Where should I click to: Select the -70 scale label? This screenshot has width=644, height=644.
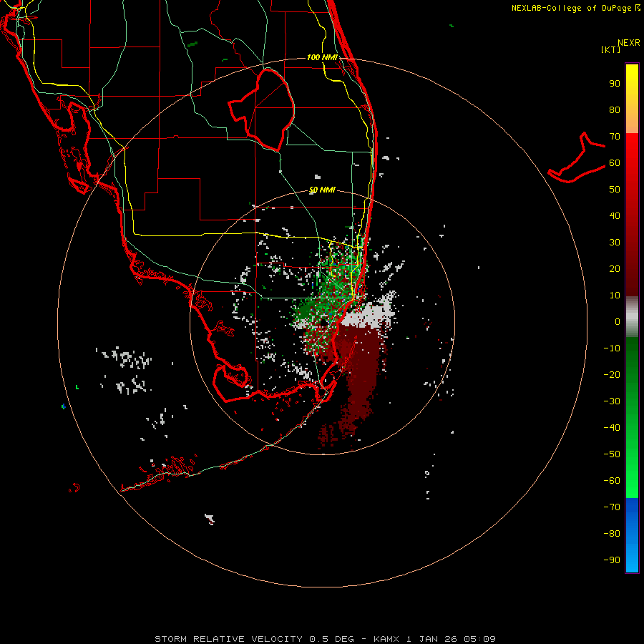pos(612,507)
